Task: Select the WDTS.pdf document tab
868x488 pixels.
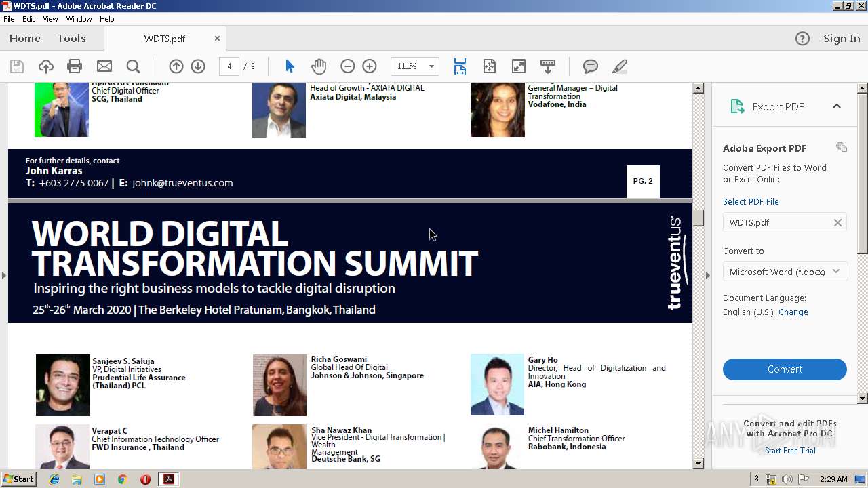Action: coord(165,39)
